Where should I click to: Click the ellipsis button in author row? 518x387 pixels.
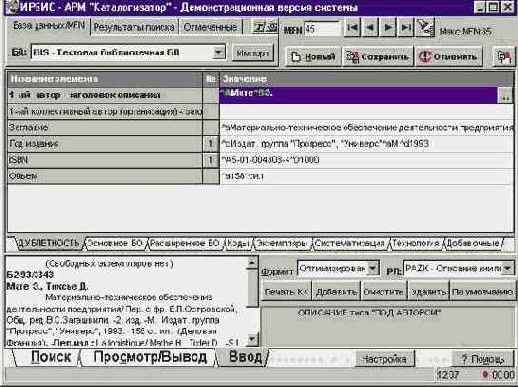point(505,95)
